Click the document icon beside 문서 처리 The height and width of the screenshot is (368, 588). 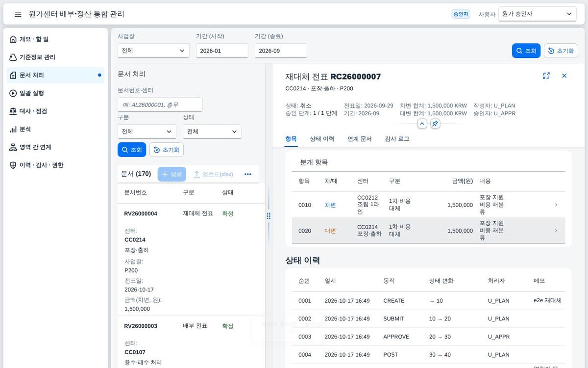(x=13, y=75)
